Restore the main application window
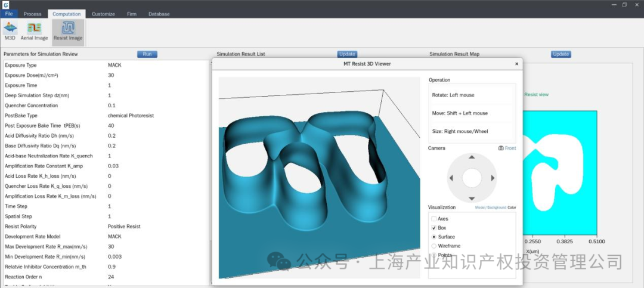644x288 pixels. [x=624, y=5]
